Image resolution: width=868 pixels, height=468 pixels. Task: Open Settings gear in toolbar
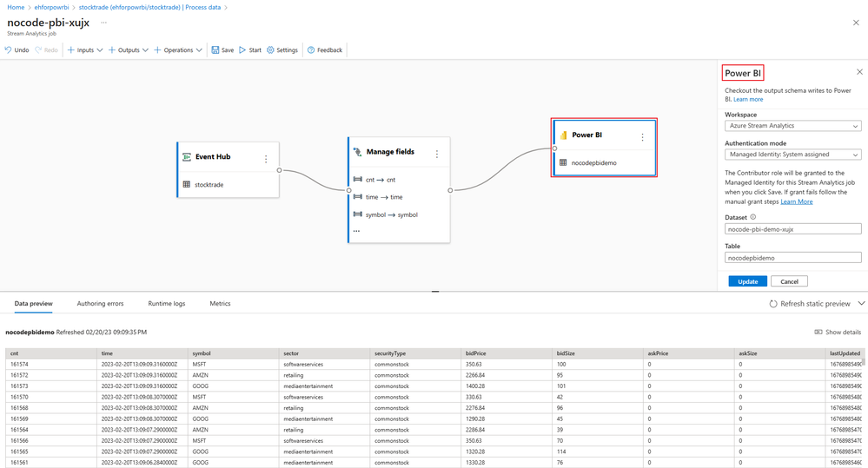point(270,49)
